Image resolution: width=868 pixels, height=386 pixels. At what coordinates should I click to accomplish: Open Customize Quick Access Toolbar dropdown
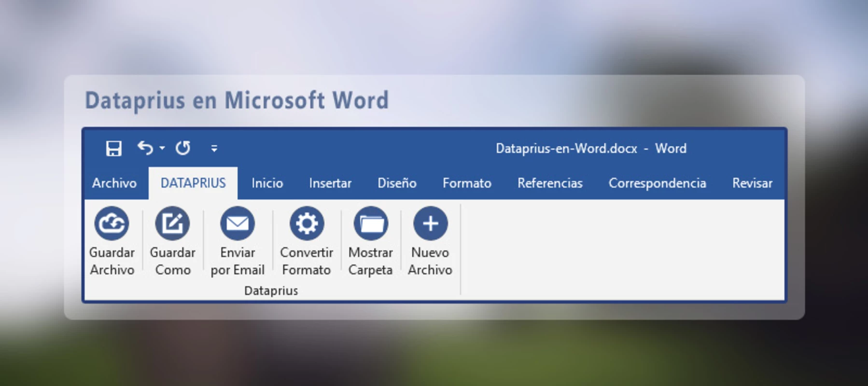click(214, 149)
